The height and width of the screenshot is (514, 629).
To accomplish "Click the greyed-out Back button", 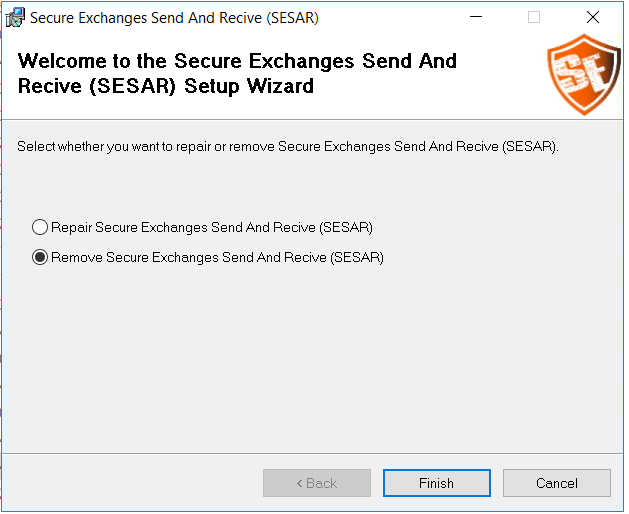I will [317, 483].
